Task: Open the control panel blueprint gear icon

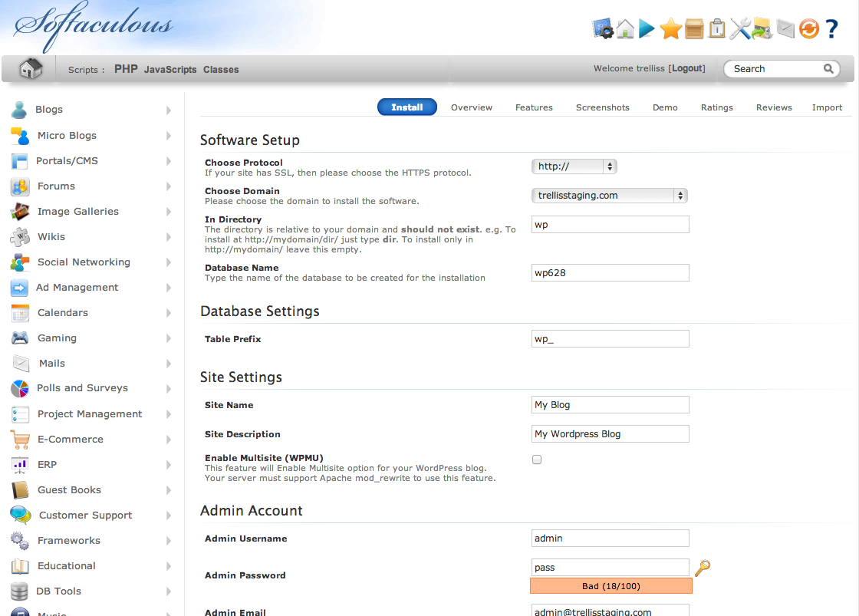Action: coord(603,28)
